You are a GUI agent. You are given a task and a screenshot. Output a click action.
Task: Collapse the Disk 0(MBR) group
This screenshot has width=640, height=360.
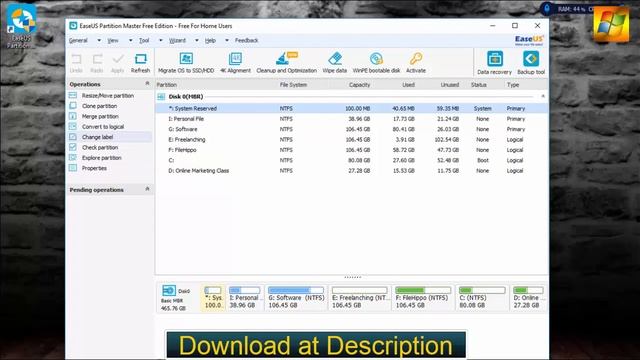point(543,96)
